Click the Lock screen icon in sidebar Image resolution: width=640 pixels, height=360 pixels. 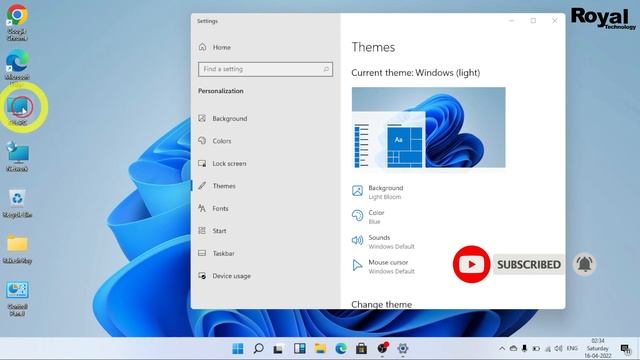pos(202,163)
